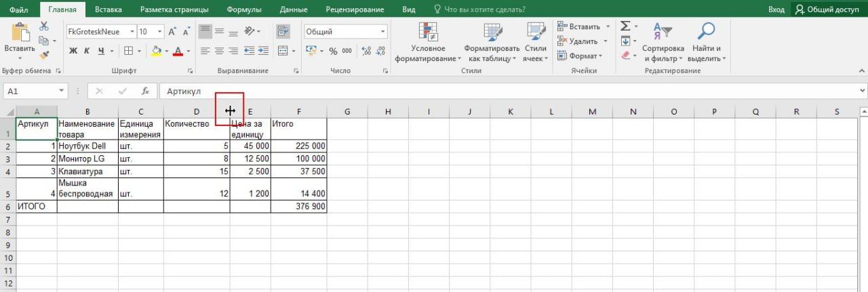
Task: Expand Вставить cells dropdown arrow
Action: [x=608, y=26]
